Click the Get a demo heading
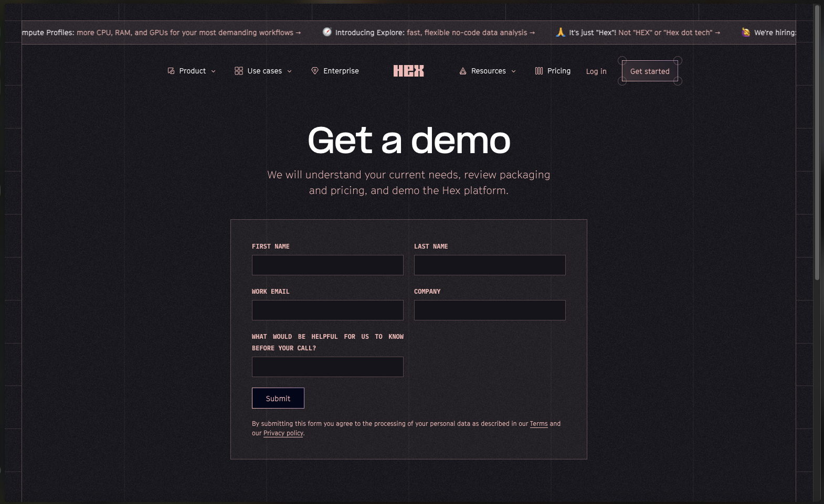This screenshot has height=504, width=824. click(x=409, y=141)
